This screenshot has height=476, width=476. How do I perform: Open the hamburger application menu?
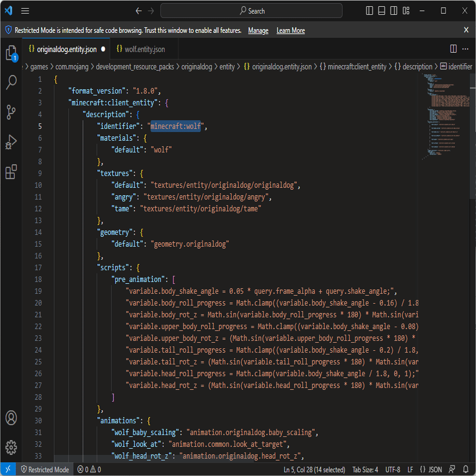coord(25,11)
